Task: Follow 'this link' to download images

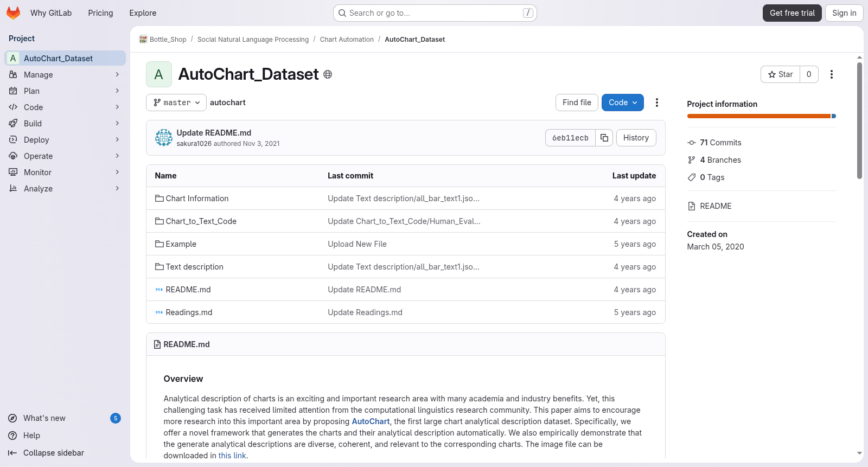Action: (232, 456)
